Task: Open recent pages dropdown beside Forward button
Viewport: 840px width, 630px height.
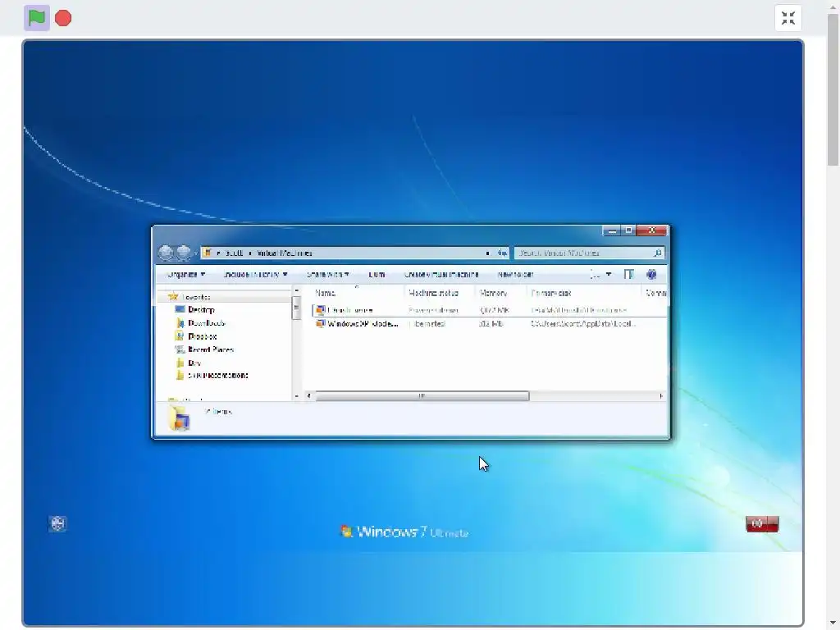Action: coord(195,253)
